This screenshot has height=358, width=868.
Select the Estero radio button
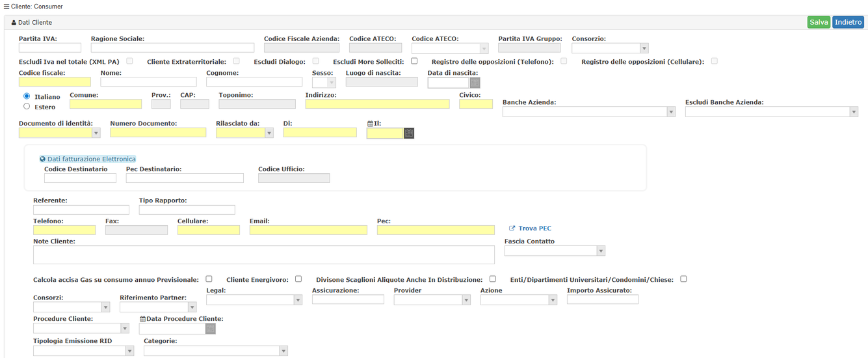(27, 106)
